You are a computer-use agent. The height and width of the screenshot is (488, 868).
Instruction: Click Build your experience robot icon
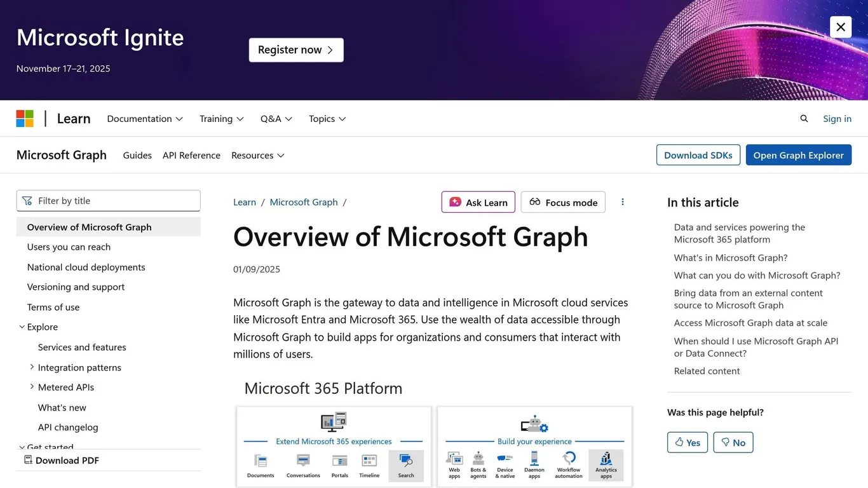tap(534, 424)
